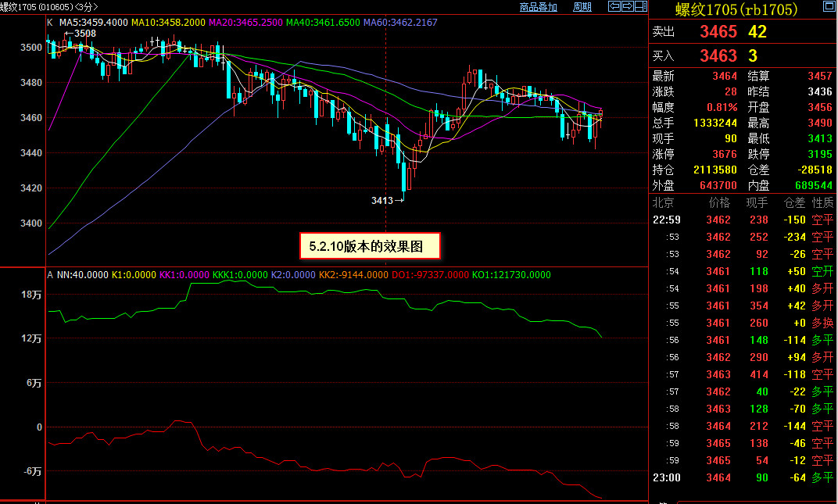Image resolution: width=838 pixels, height=504 pixels.
Task: Click the right arrow navigation icon
Action: (626, 7)
